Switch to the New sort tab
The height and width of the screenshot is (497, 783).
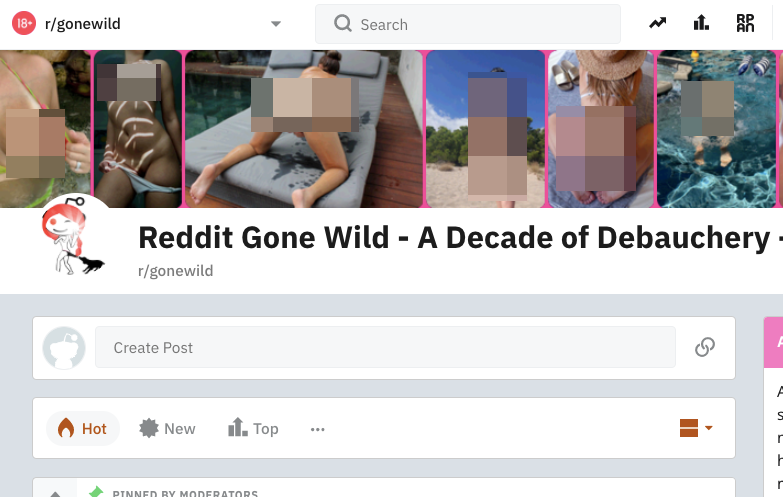click(x=167, y=429)
